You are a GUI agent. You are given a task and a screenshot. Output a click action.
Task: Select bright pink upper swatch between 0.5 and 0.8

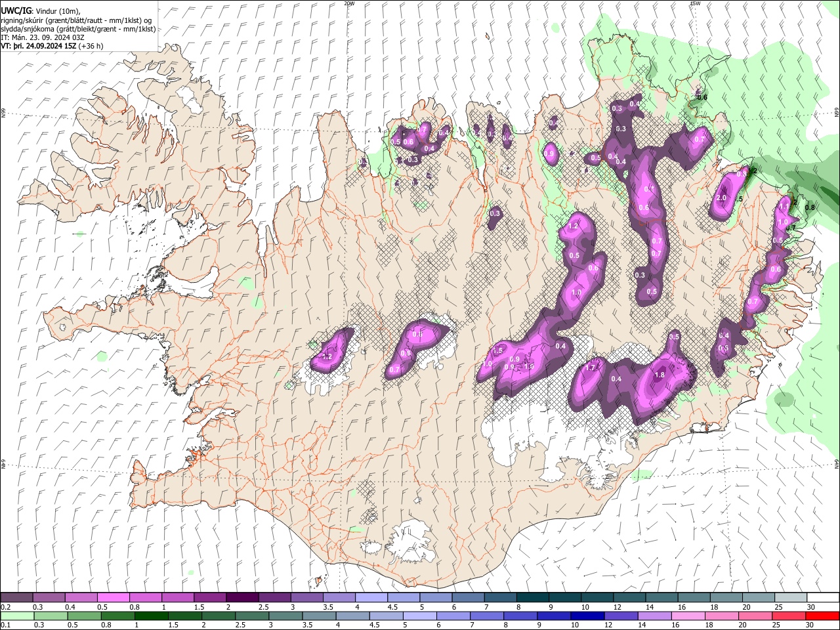click(x=113, y=597)
